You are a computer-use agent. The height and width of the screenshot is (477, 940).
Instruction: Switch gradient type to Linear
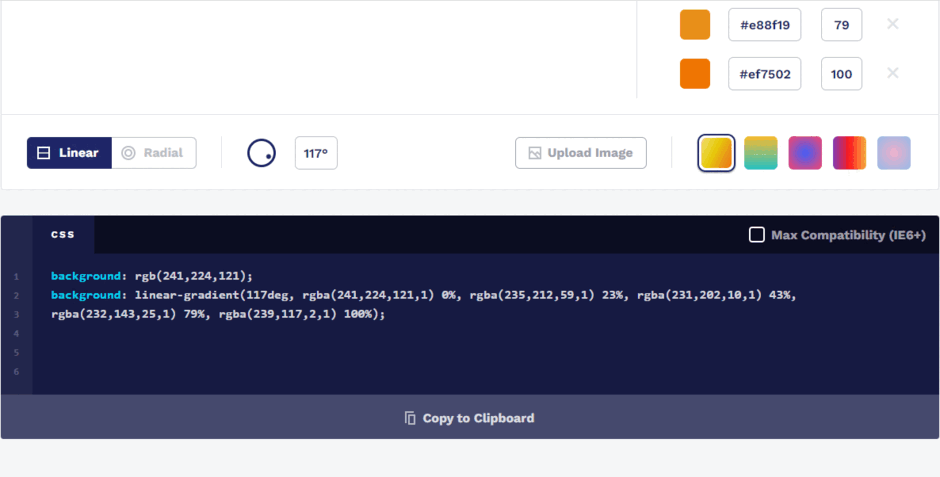point(69,153)
